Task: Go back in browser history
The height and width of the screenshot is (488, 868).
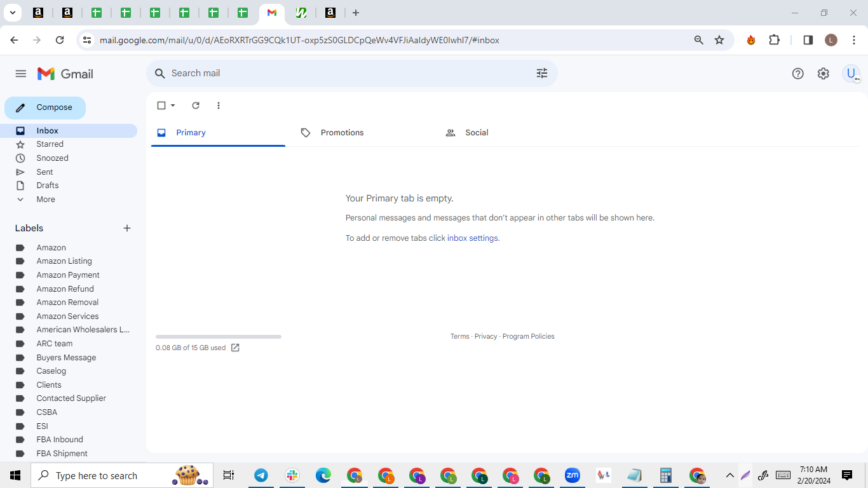Action: [14, 40]
